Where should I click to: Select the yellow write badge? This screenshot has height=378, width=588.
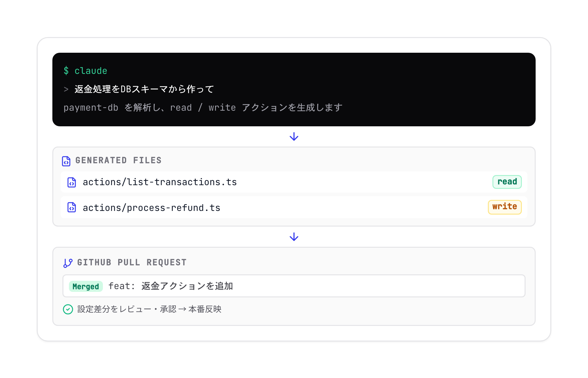point(505,207)
